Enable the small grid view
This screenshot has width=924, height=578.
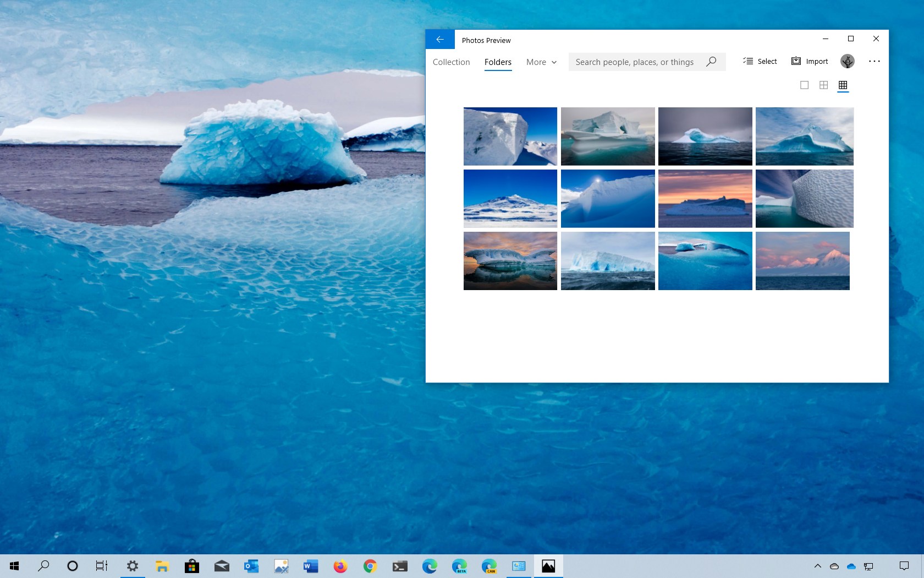point(843,85)
